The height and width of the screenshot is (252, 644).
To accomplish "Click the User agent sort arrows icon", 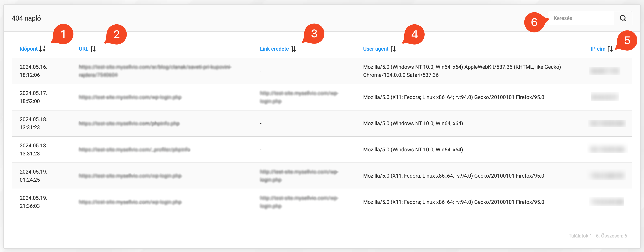I will point(393,49).
